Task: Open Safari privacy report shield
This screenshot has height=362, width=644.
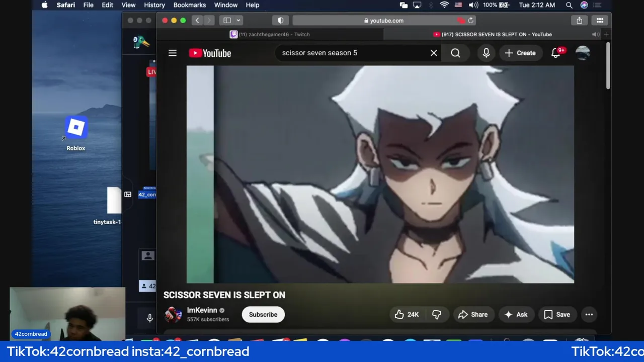Action: point(280,21)
